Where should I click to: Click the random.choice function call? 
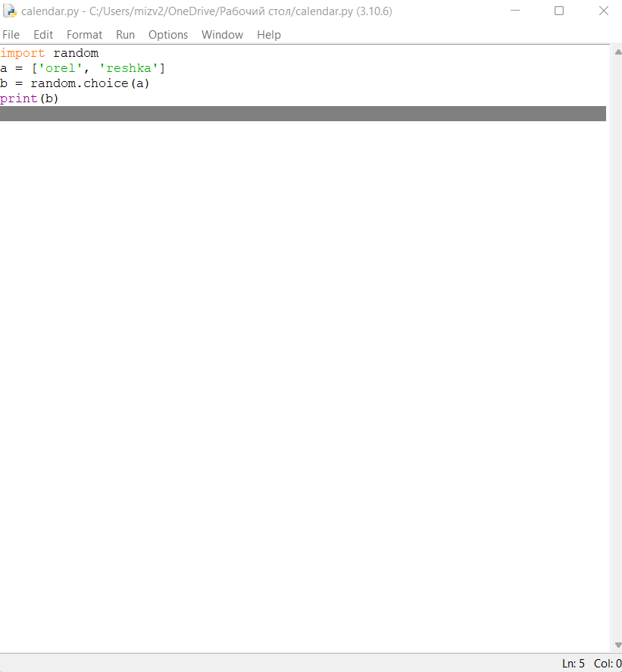point(80,83)
